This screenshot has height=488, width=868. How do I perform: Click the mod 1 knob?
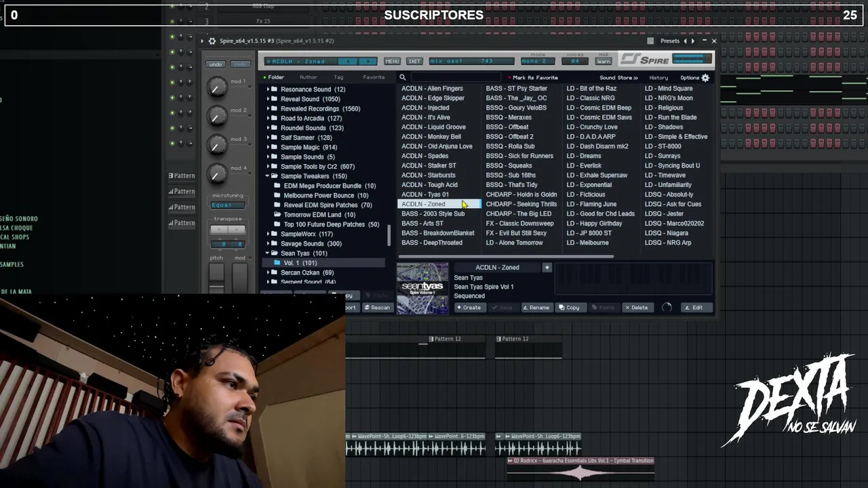click(216, 87)
